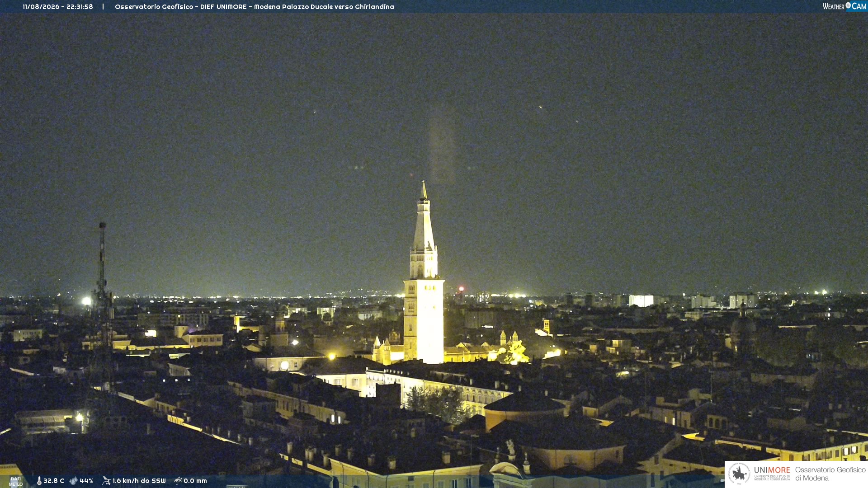Viewport: 868px width, 488px height.
Task: Click the 1.6 km/h da SSW wind reading
Action: (139, 481)
